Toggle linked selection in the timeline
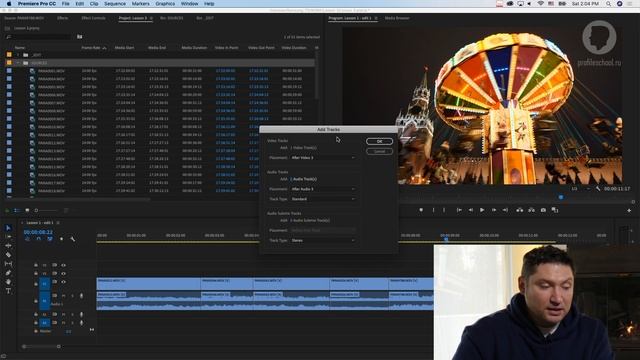The image size is (640, 360). pyautogui.click(x=50, y=239)
